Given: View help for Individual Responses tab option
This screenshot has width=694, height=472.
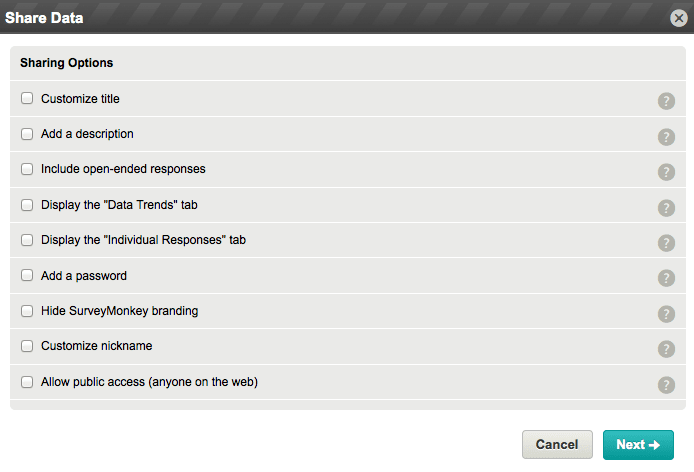Looking at the screenshot, I should [666, 243].
